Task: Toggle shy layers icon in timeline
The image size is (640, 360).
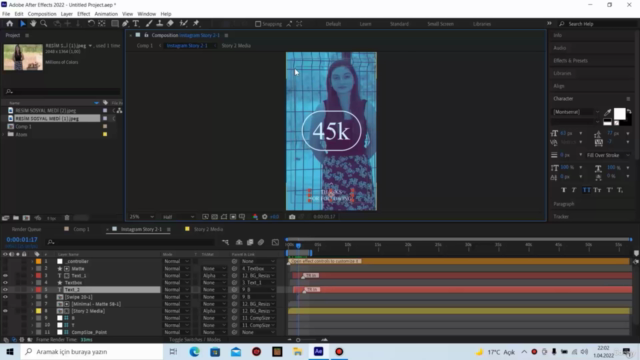Action: (239, 242)
